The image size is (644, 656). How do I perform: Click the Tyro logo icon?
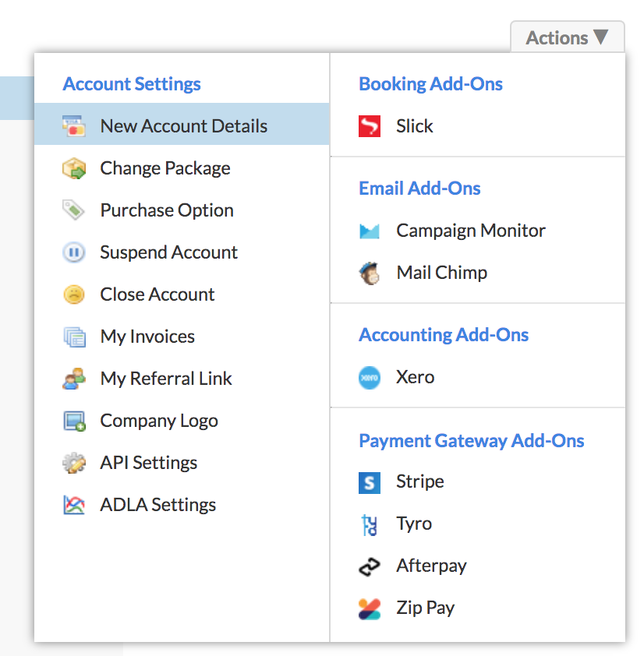370,524
